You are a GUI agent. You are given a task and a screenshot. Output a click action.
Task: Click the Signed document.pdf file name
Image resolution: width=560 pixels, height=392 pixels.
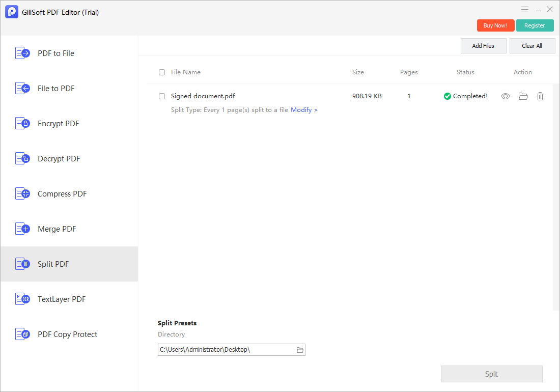tap(203, 96)
